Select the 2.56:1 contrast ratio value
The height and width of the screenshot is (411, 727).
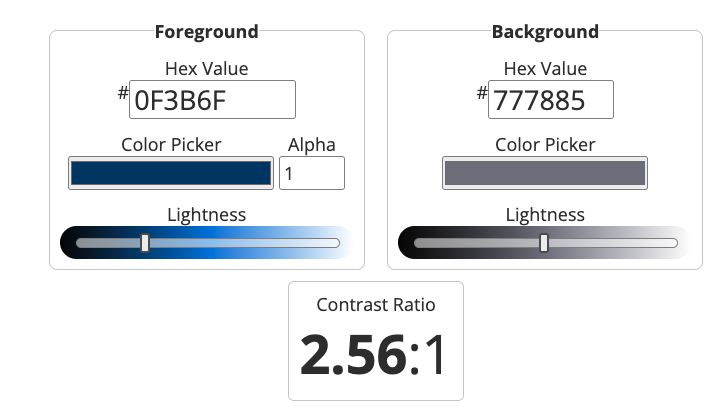375,355
